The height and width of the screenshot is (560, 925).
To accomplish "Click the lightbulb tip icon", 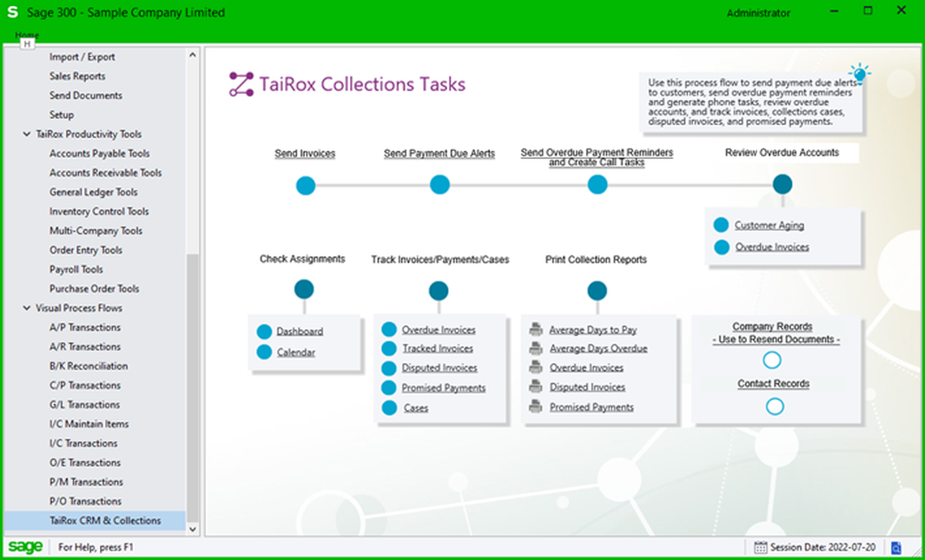I will [859, 73].
